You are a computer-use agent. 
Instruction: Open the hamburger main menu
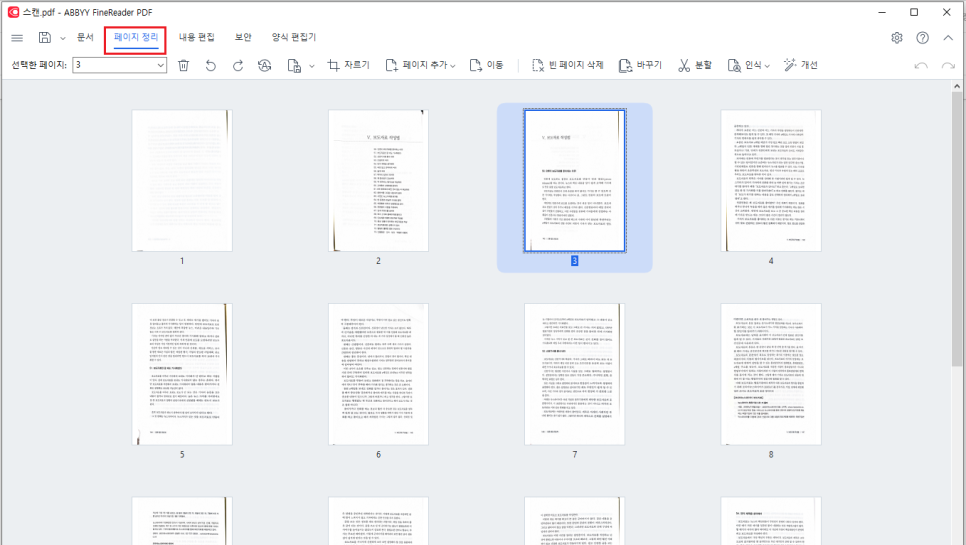[17, 38]
